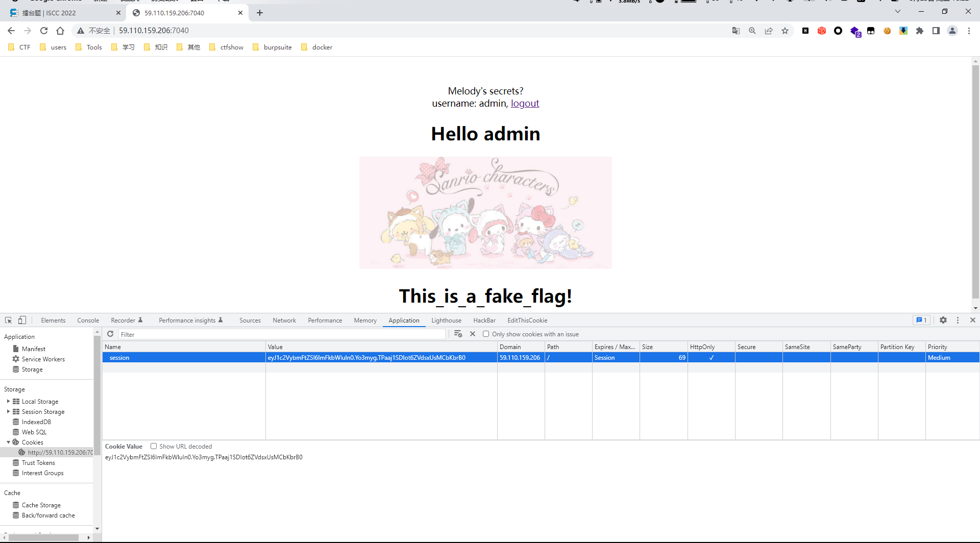980x543 pixels.
Task: Open Web SQL in sidebar
Action: [34, 432]
